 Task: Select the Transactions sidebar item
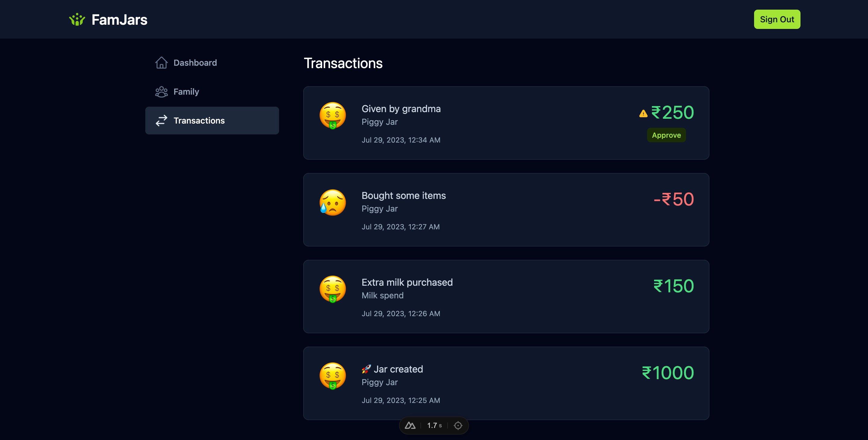pos(212,121)
